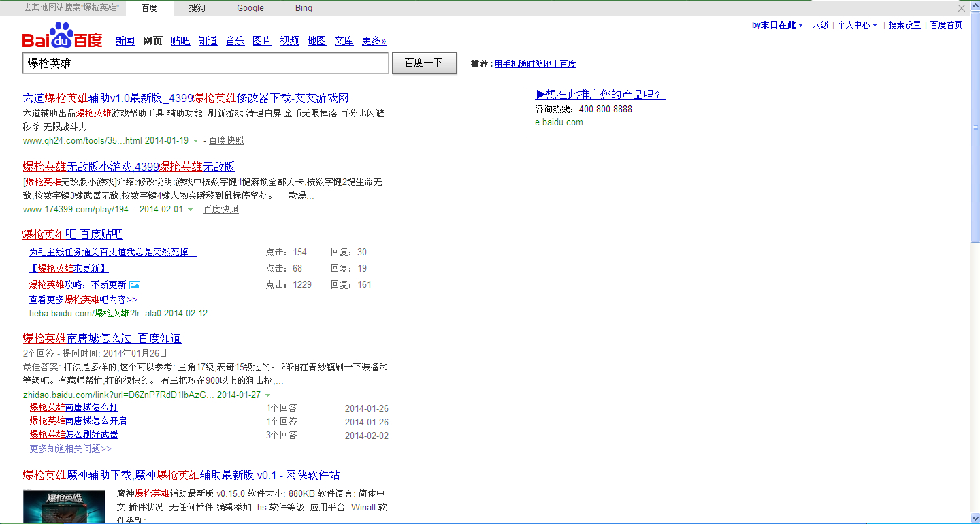Click the 百度一下 search button
The width and height of the screenshot is (980, 524).
(x=424, y=63)
